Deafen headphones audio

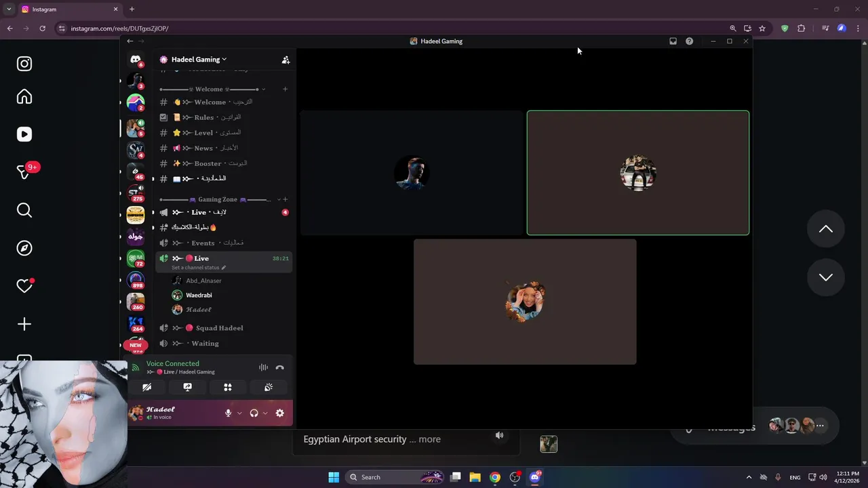254,413
